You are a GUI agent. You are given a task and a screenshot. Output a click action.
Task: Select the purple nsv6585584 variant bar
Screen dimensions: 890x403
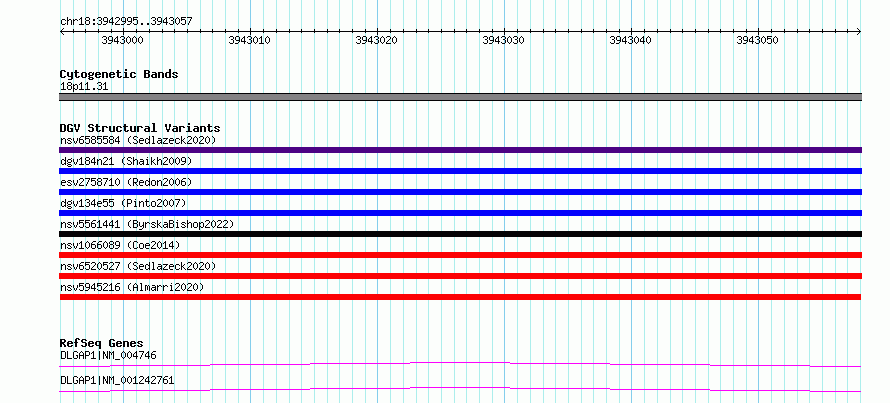coord(460,150)
